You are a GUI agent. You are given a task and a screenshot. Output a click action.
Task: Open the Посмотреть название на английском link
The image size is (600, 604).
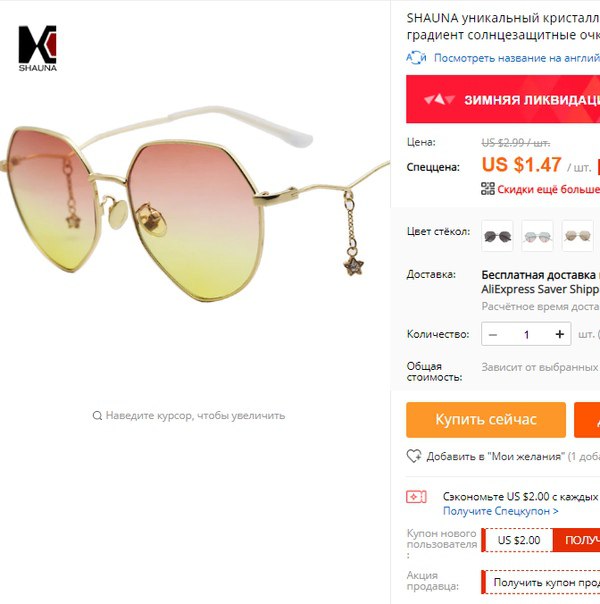[x=517, y=58]
